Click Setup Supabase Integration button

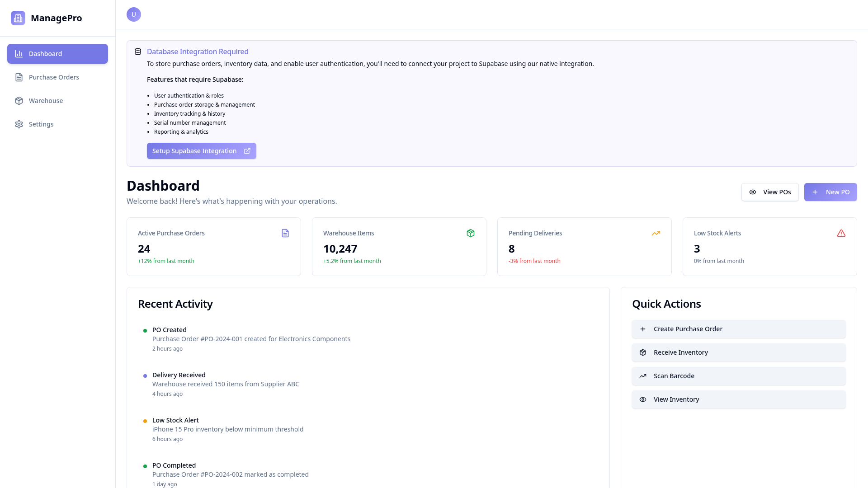202,151
